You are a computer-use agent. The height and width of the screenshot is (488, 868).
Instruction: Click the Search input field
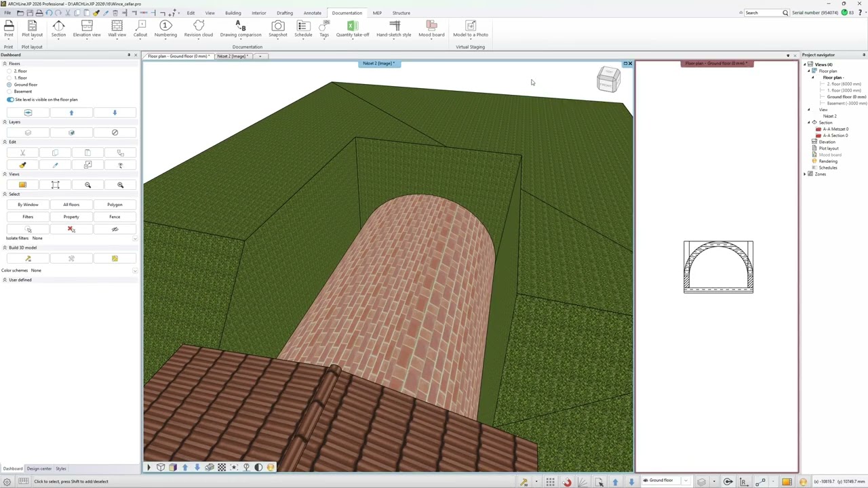point(763,13)
